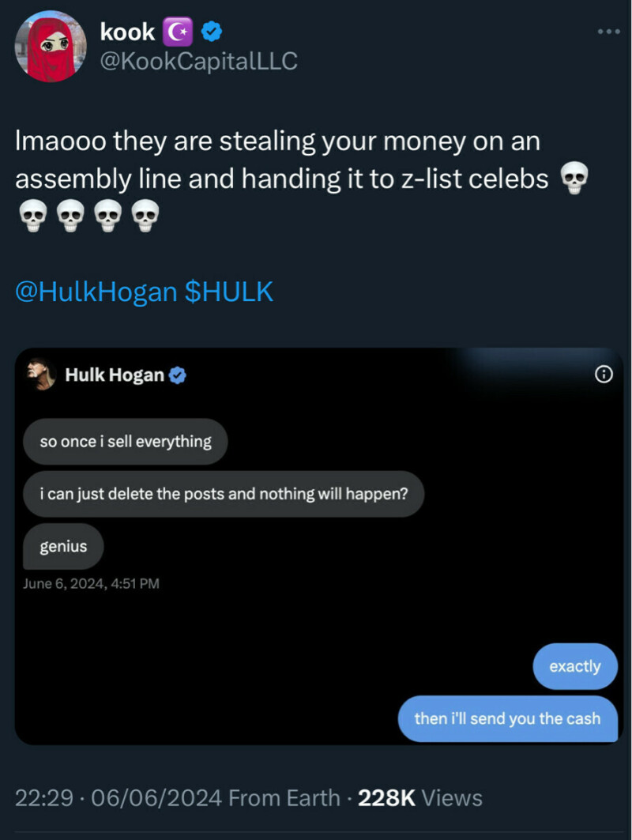Screen dimensions: 632x840
Task: Open the $HULK cashtag link
Action: click(x=228, y=292)
